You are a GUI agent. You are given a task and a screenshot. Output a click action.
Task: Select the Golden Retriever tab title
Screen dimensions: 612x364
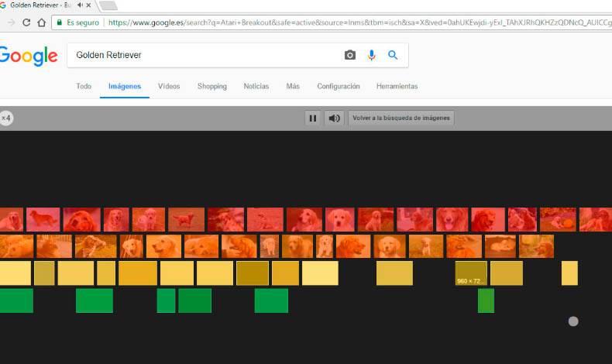[x=40, y=5]
